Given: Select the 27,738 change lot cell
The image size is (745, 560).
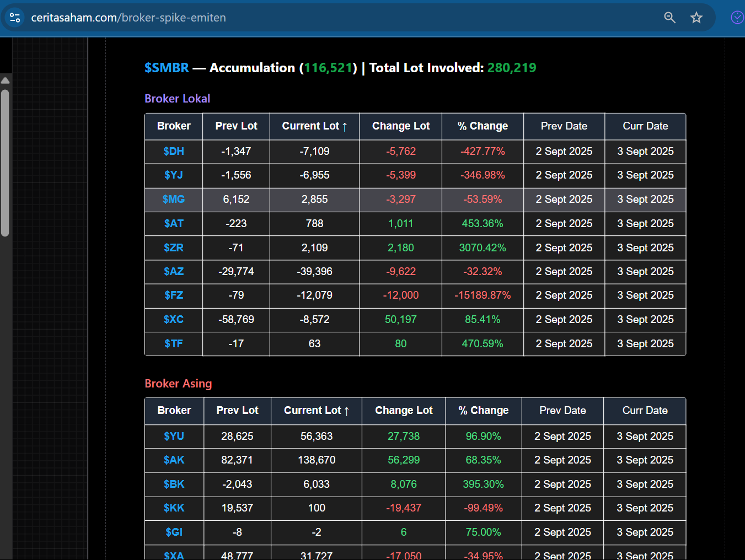Looking at the screenshot, I should [x=404, y=437].
